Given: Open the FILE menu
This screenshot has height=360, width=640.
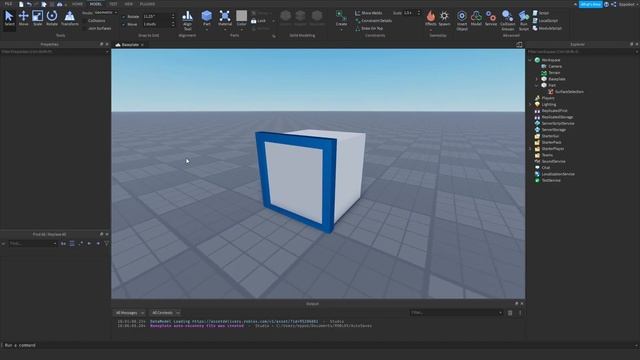Looking at the screenshot, I should tap(8, 4).
